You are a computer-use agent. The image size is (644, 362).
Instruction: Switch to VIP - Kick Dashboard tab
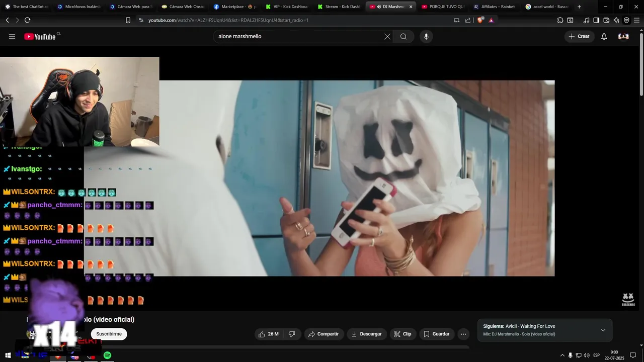[x=287, y=7]
